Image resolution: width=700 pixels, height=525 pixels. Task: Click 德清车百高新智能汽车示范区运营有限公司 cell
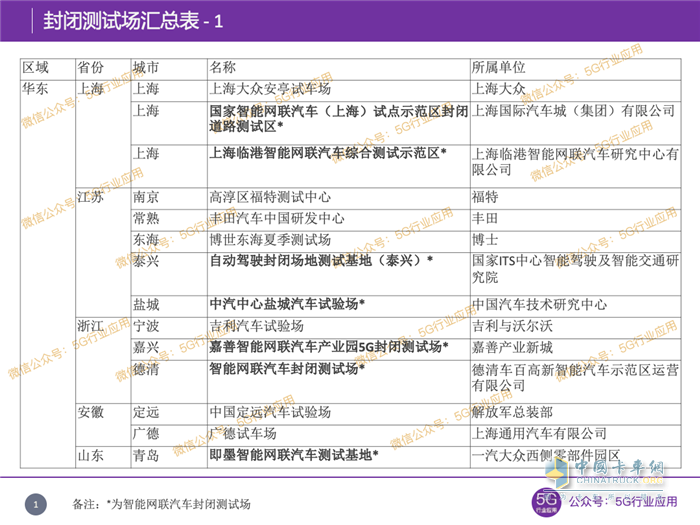575,382
